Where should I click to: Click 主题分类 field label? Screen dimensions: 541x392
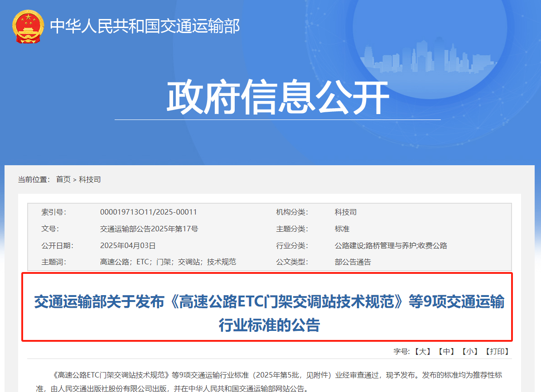(x=292, y=229)
